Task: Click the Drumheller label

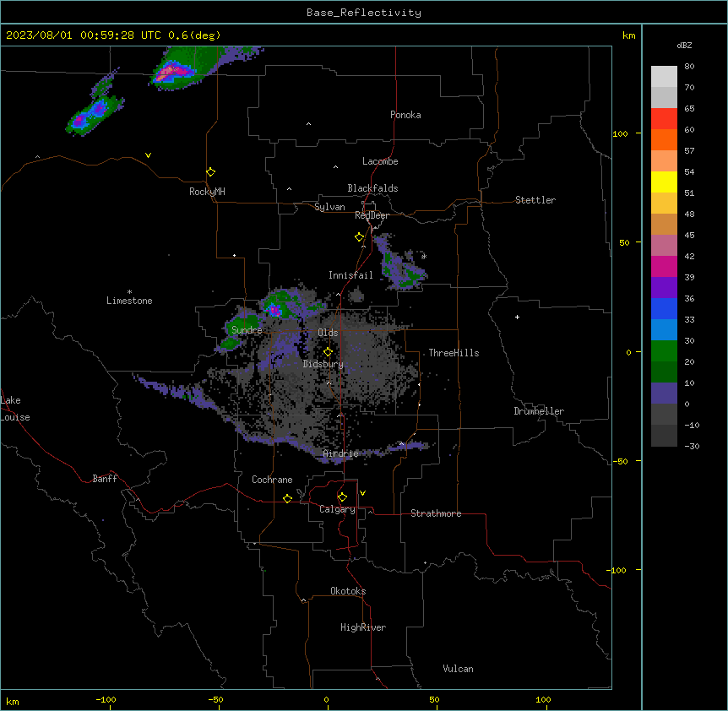Action: click(539, 411)
